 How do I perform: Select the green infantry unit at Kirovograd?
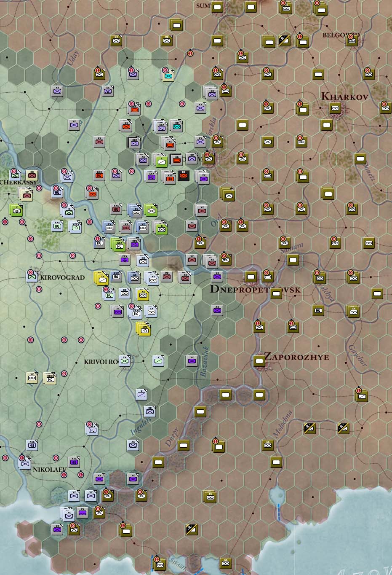tap(32, 277)
